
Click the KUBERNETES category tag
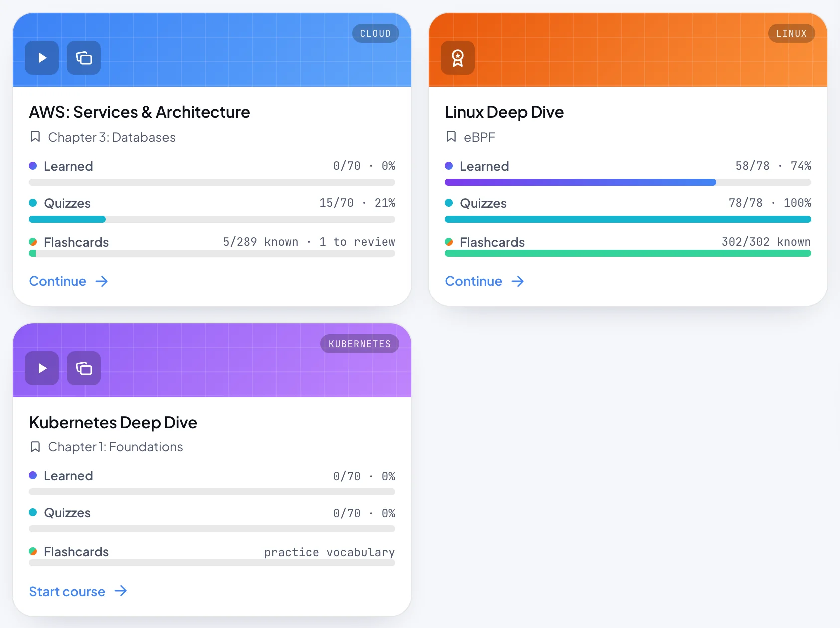click(x=360, y=344)
